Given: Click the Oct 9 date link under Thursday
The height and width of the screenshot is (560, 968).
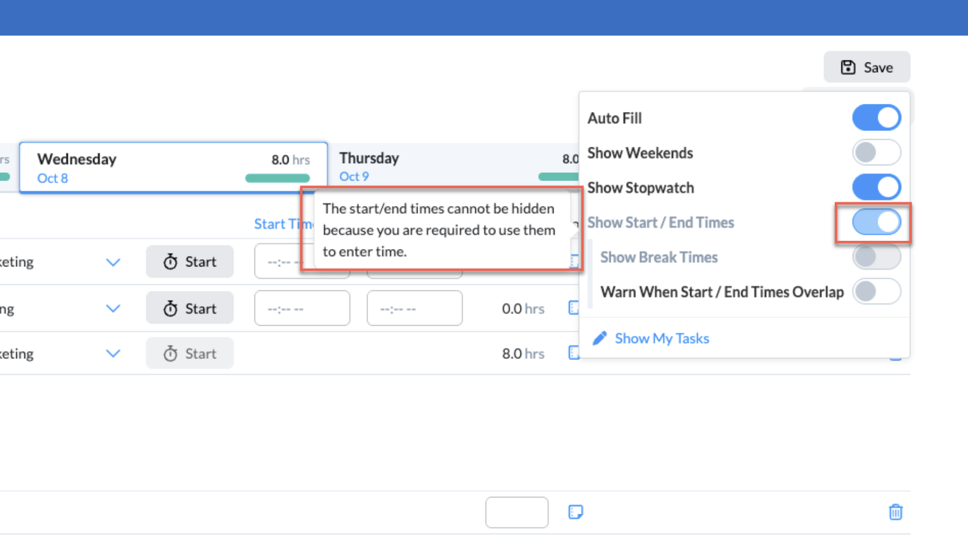Looking at the screenshot, I should click(353, 176).
